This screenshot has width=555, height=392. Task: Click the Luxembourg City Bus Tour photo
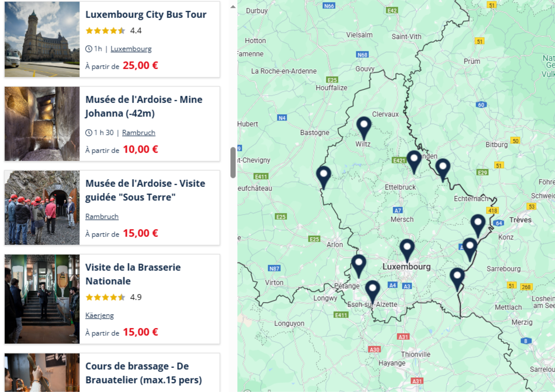click(x=42, y=39)
